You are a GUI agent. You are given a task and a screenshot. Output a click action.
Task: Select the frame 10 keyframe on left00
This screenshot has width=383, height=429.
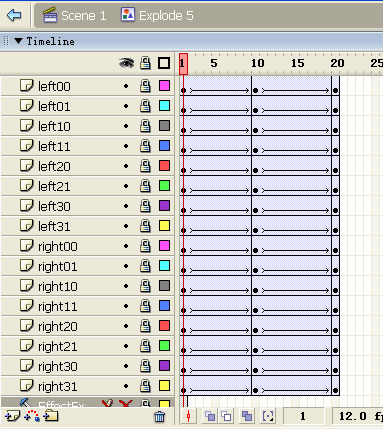coord(255,90)
